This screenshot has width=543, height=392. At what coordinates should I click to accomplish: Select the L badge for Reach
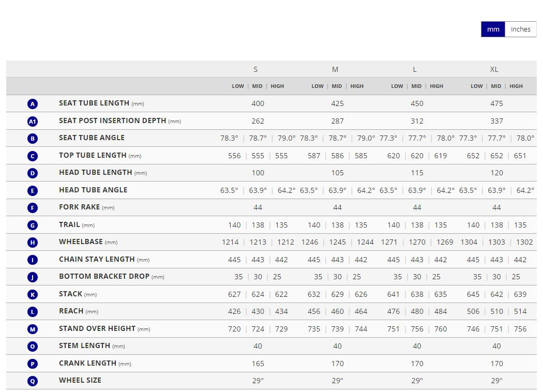click(x=33, y=312)
